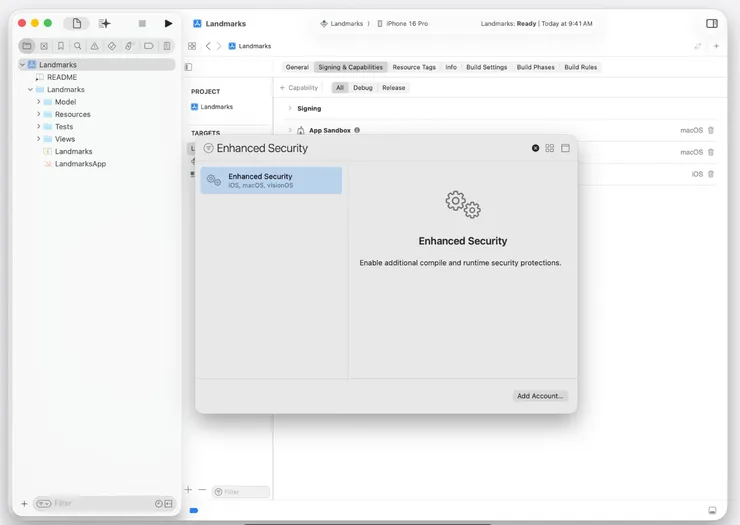740x525 pixels.
Task: Remove the selected target with minus
Action: [x=202, y=490]
